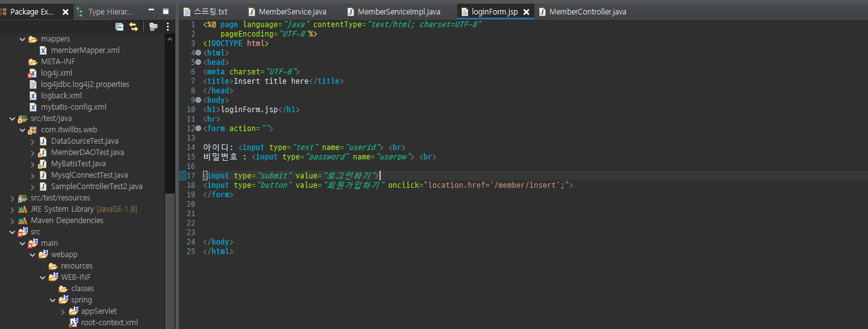Viewport: 868px width, 329px height.
Task: Click the src folder error icon
Action: 23,232
